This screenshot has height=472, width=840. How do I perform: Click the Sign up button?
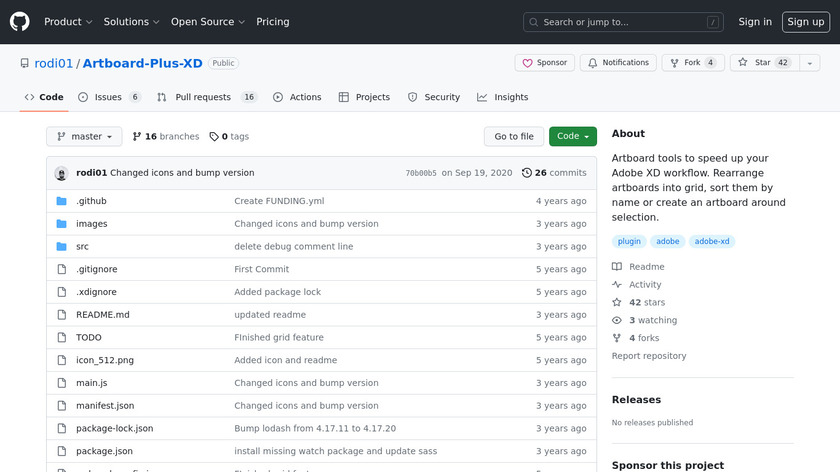point(805,21)
